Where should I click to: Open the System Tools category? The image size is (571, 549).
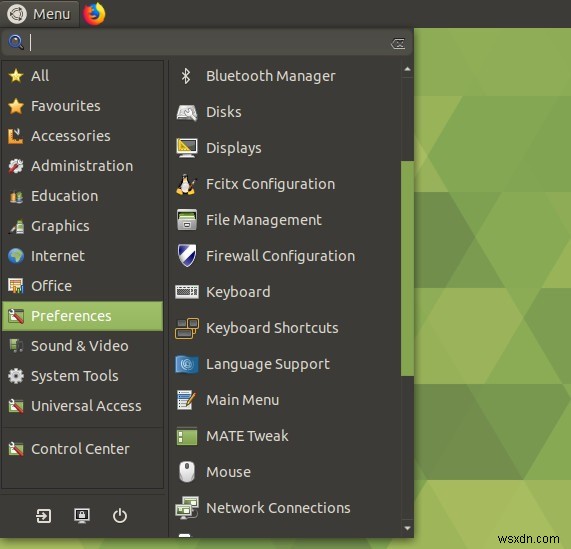pos(83,376)
